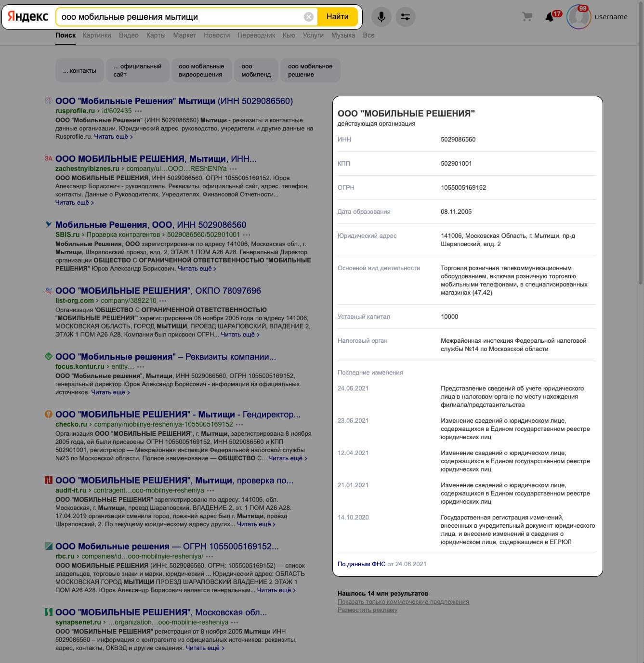
Task: Click the page vertical scrollbar
Action: pos(641,144)
